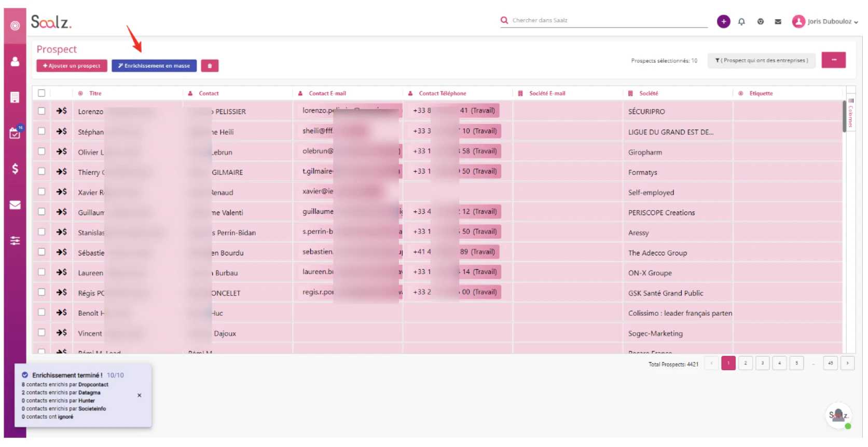Check the box for SÉCURIPRO row
This screenshot has width=868, height=447.
42,111
